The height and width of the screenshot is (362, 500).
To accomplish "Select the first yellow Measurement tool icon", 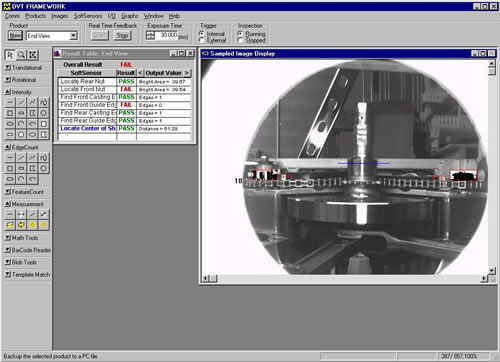I will (x=10, y=225).
